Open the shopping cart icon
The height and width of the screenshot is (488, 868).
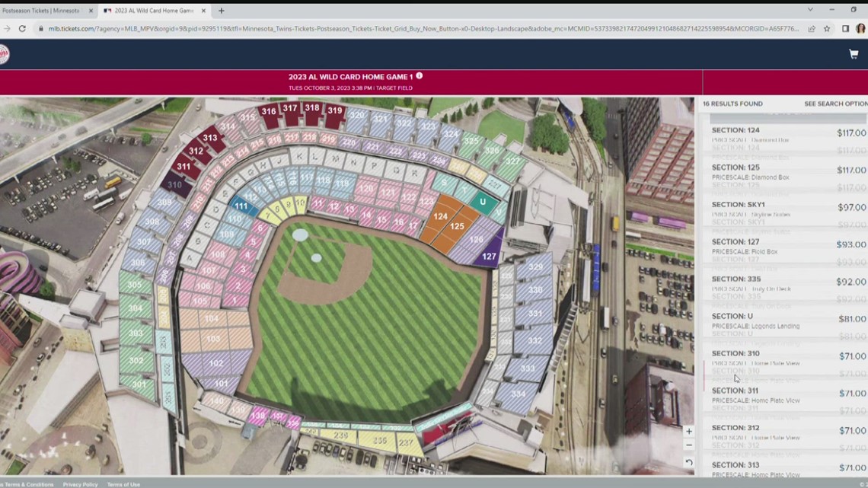[x=854, y=53]
